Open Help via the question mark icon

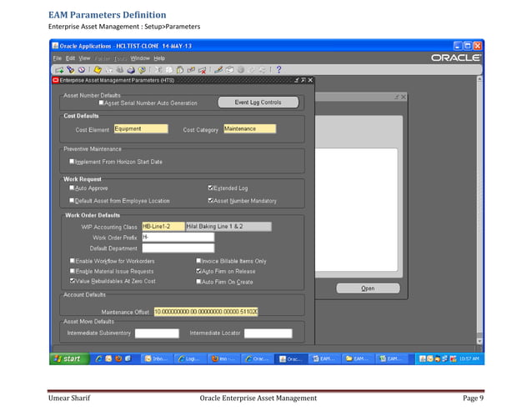(278, 69)
